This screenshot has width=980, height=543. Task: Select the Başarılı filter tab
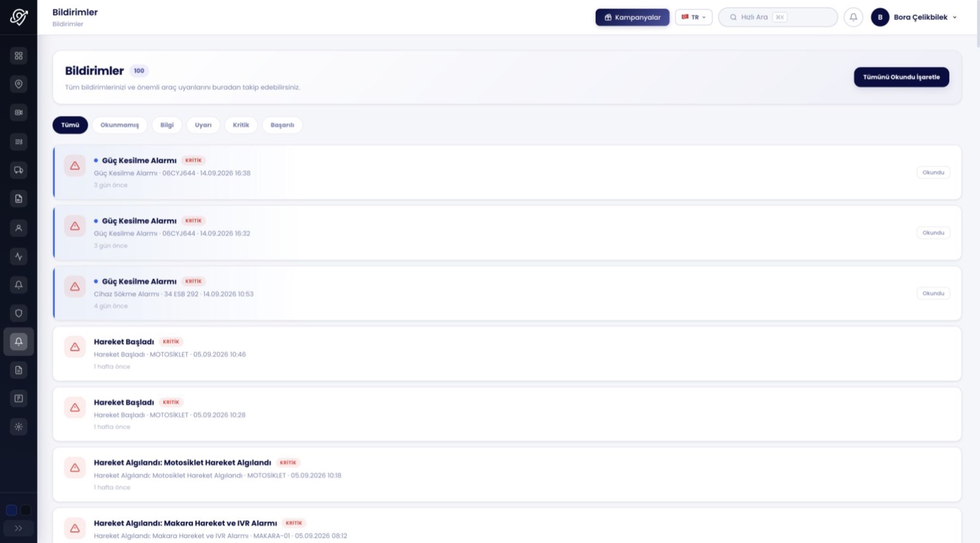click(282, 125)
